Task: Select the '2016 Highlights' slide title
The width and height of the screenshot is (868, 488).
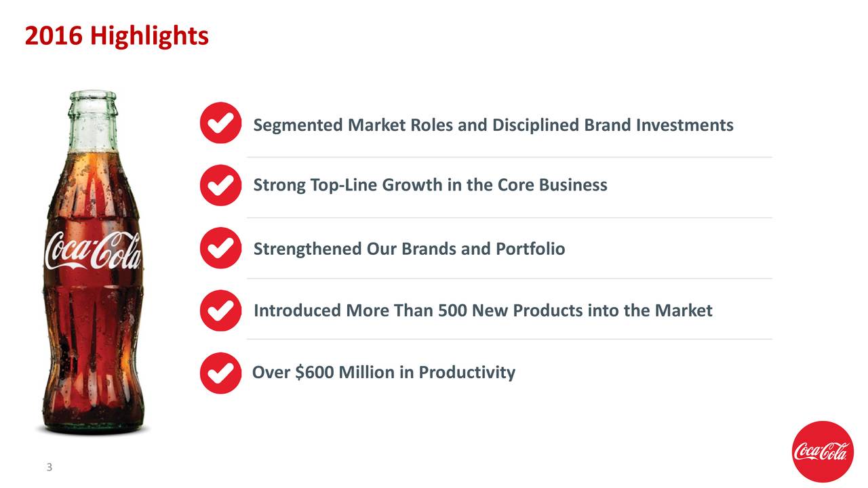Action: tap(117, 36)
